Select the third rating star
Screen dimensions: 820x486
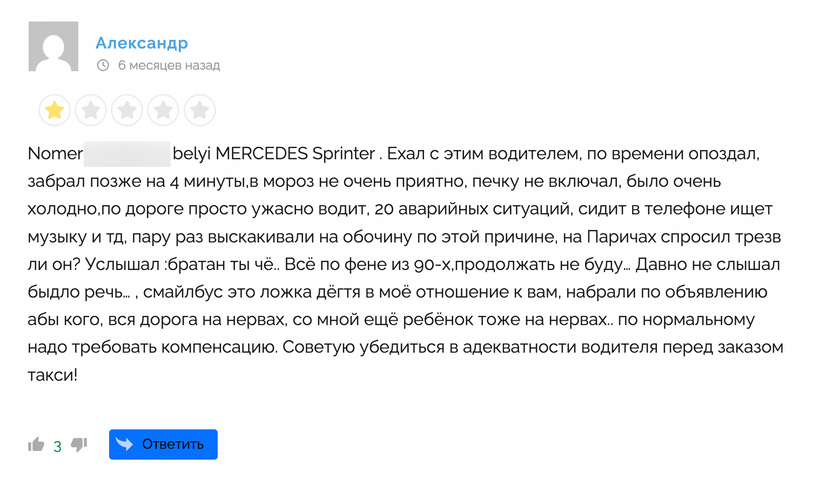127,110
